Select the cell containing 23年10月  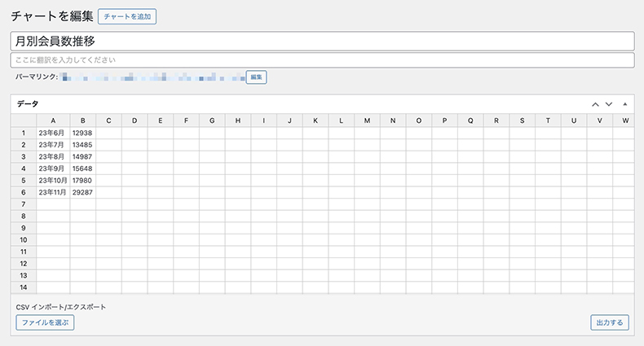53,181
